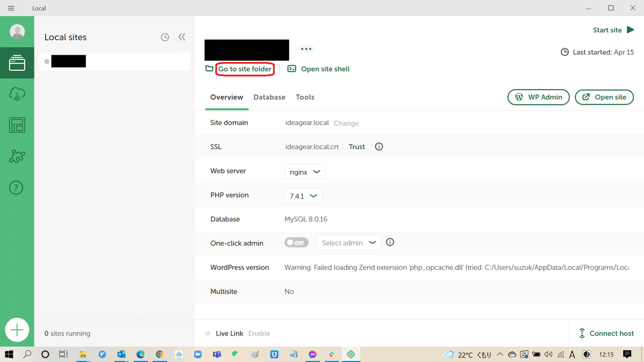644x362 pixels.
Task: Open the volume speaker tray icon
Action: pyautogui.click(x=548, y=354)
